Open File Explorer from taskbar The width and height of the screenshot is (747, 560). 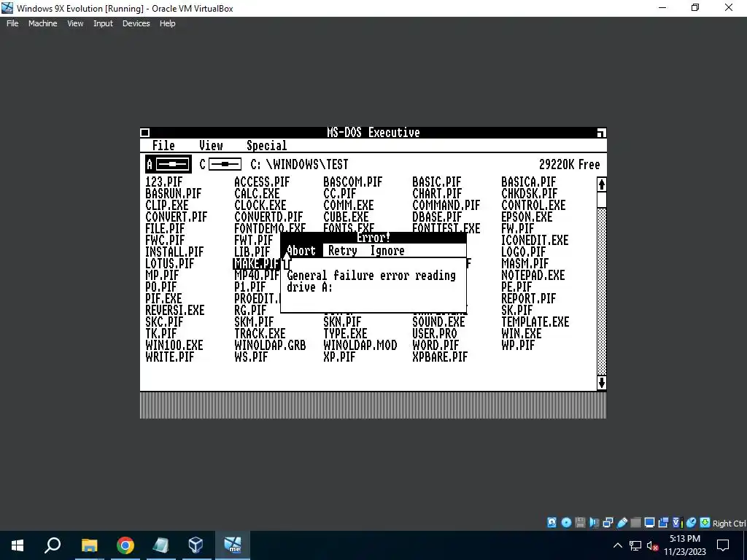[x=89, y=545]
